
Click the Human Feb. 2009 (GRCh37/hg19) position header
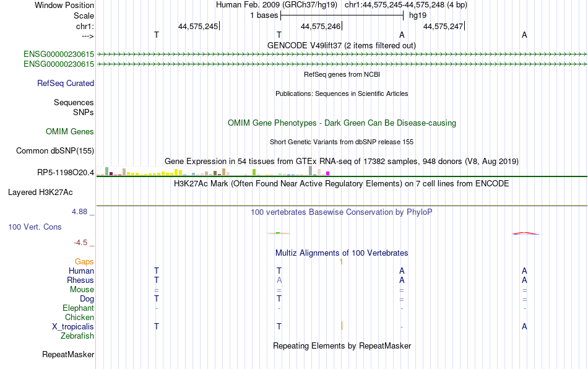click(x=277, y=5)
